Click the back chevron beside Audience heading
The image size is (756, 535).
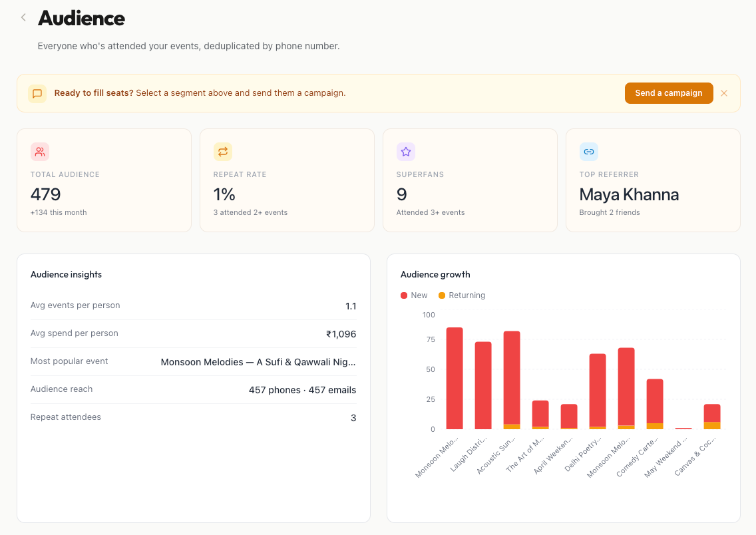23,17
